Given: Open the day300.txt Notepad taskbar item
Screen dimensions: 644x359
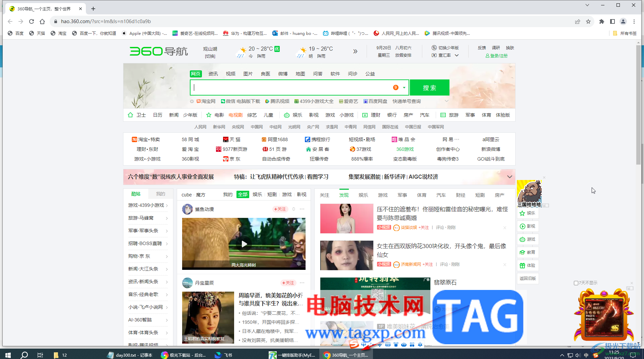Looking at the screenshot, I should click(129, 355).
